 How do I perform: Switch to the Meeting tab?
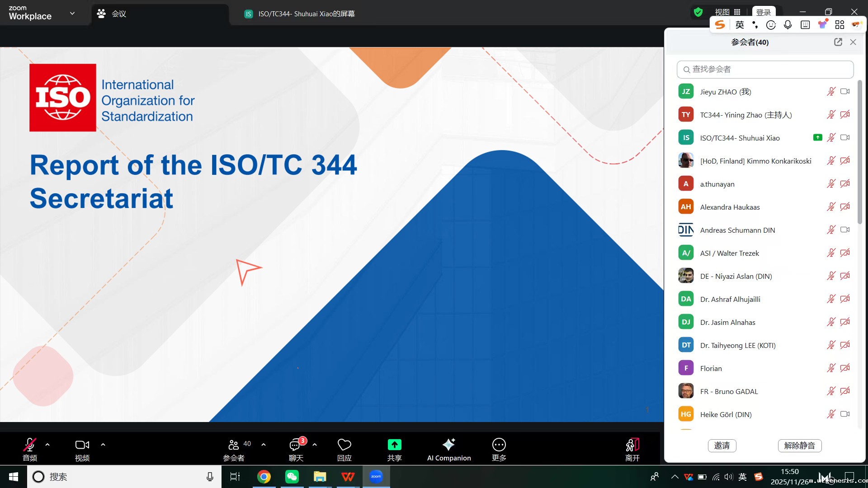(118, 14)
